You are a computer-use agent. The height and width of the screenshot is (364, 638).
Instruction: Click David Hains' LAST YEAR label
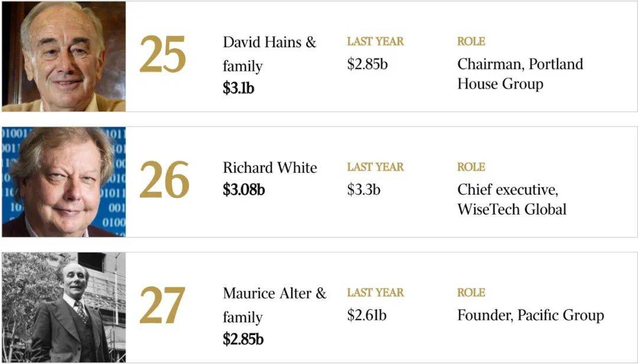point(376,41)
